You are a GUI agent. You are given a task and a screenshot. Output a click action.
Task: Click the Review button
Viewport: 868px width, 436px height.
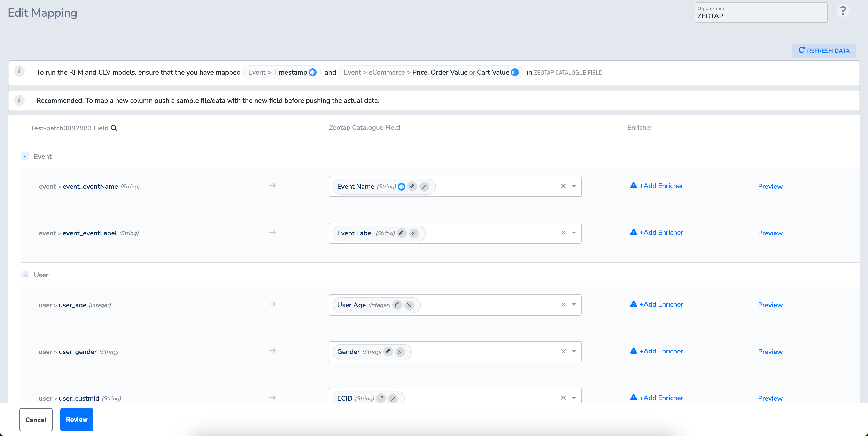tap(77, 420)
